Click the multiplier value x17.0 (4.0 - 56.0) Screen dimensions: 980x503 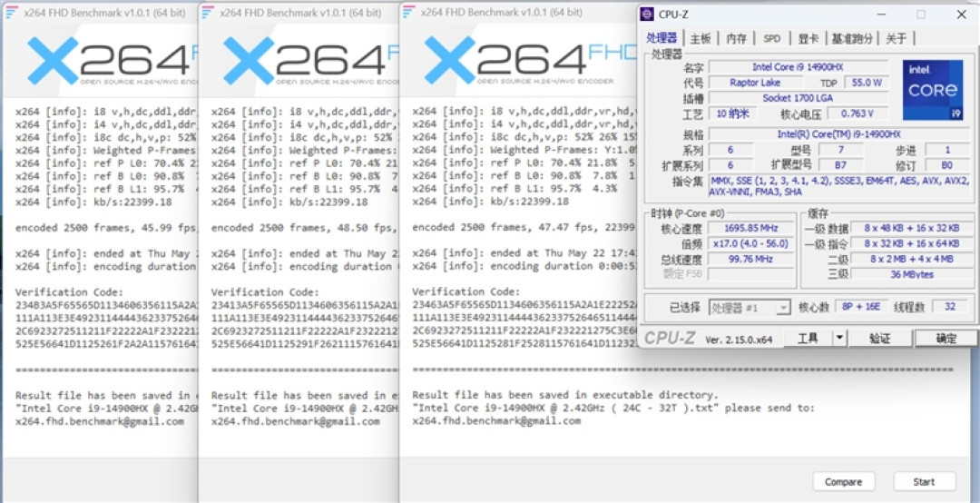(x=750, y=243)
